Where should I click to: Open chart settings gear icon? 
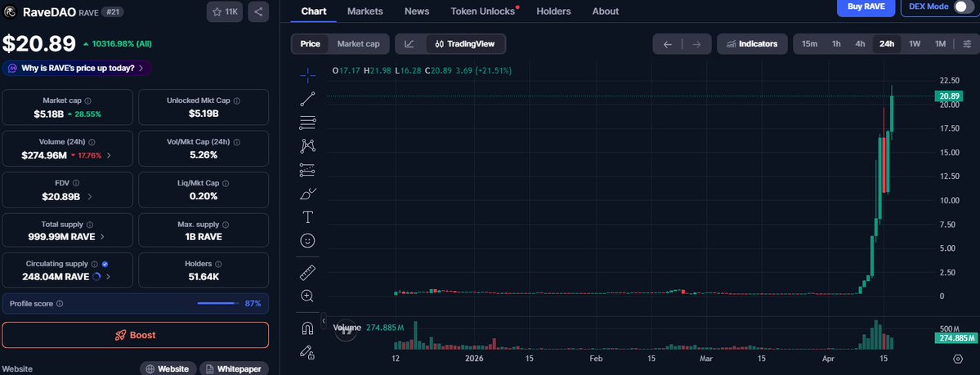(x=958, y=359)
